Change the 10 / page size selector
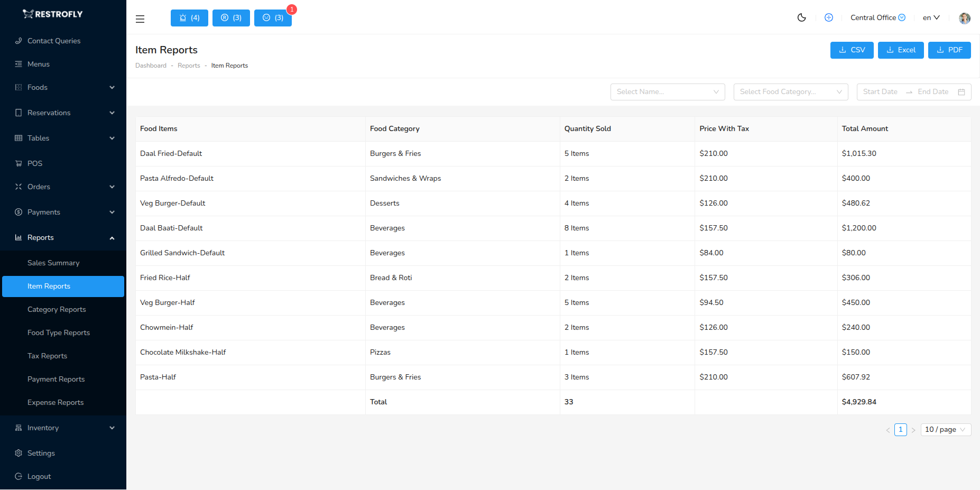 click(x=945, y=430)
